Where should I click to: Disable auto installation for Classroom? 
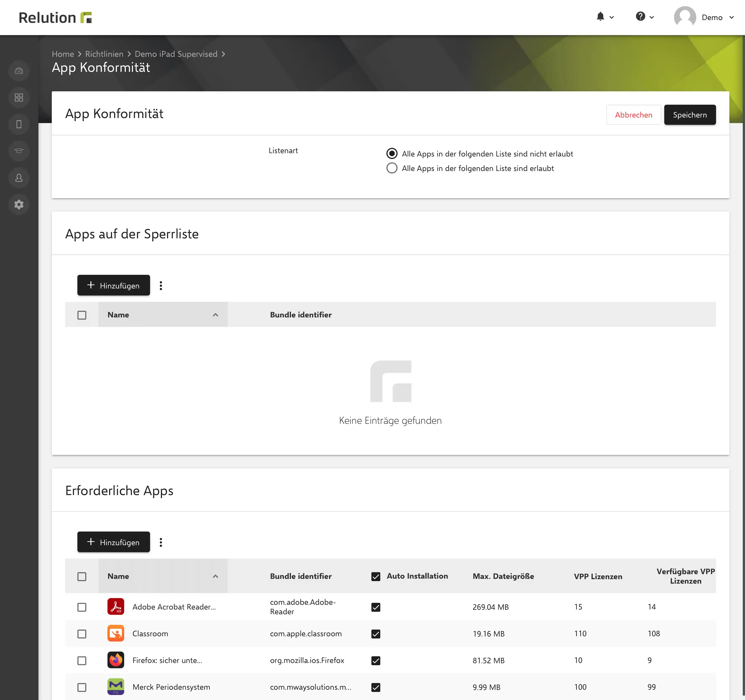[376, 634]
